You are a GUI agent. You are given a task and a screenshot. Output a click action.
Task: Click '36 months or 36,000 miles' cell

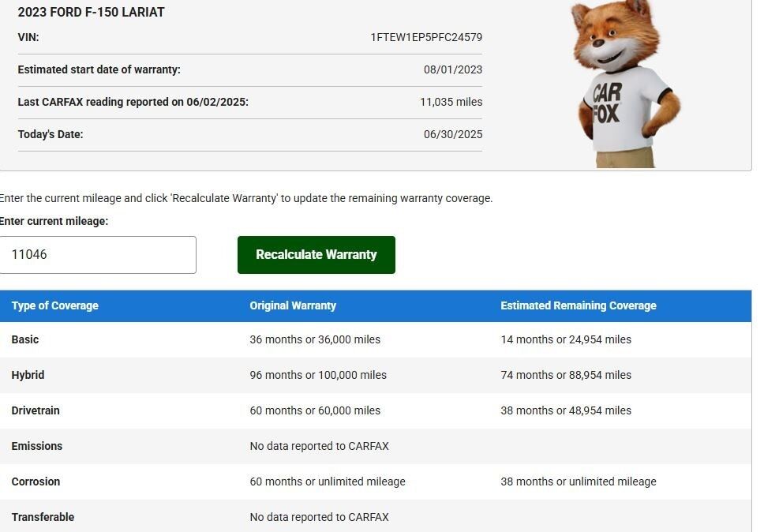[x=315, y=339]
